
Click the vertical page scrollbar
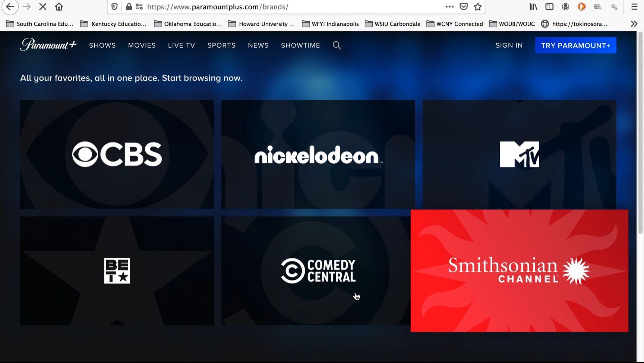pyautogui.click(x=640, y=133)
